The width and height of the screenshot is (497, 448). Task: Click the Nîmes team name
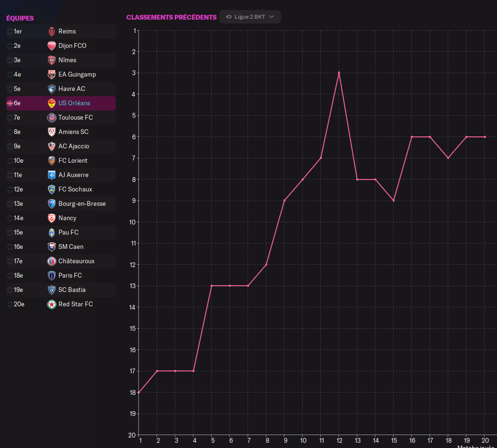67,60
